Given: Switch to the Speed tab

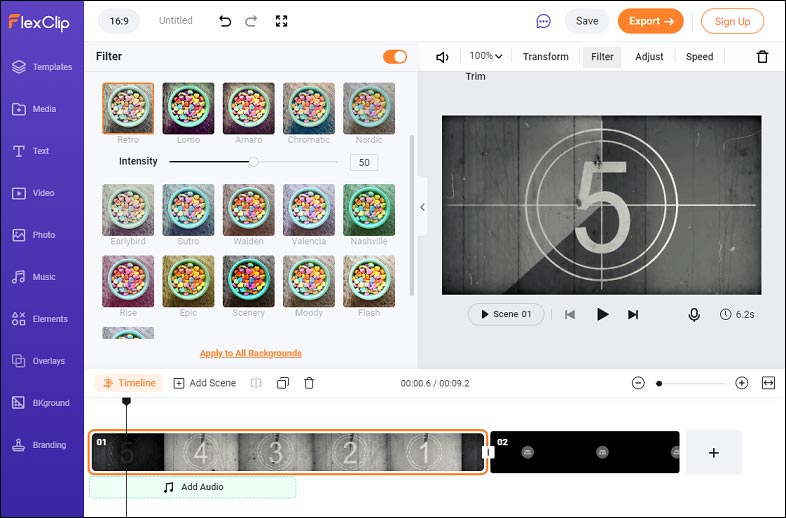Looking at the screenshot, I should tap(699, 57).
